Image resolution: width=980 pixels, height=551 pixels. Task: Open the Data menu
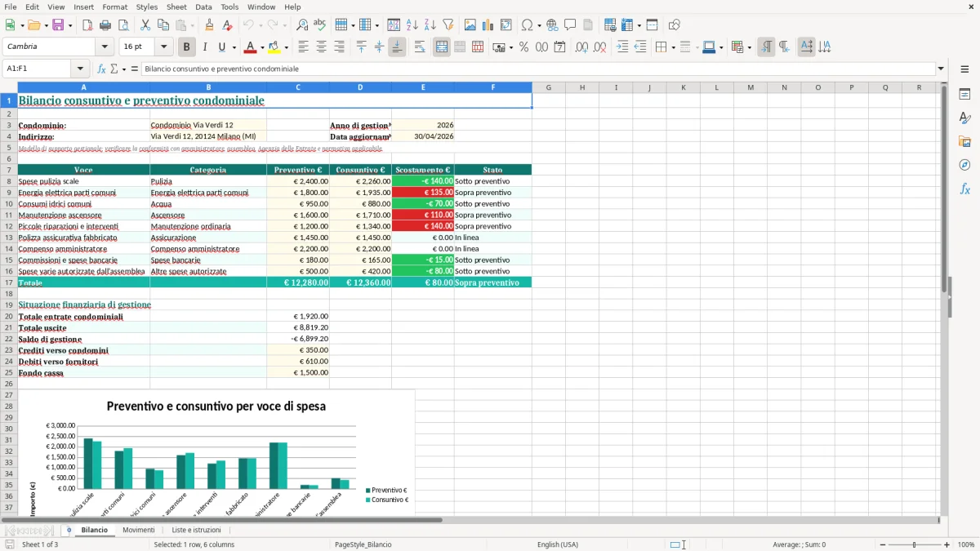tap(203, 7)
